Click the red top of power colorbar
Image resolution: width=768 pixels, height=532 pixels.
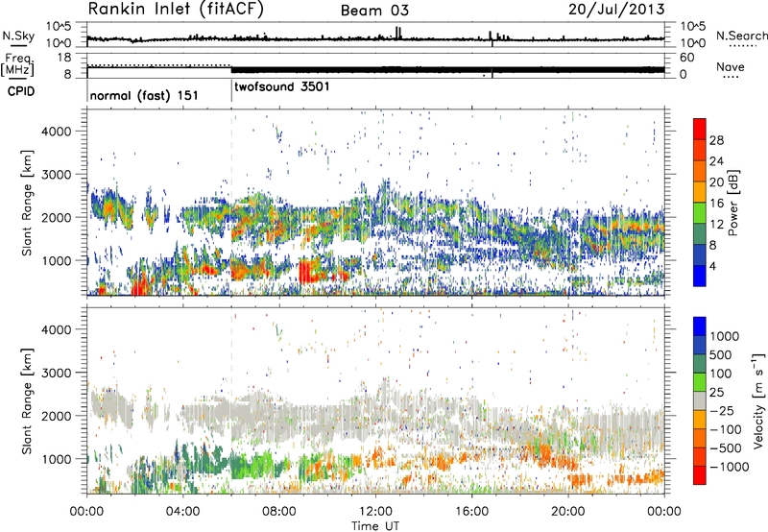coord(700,129)
